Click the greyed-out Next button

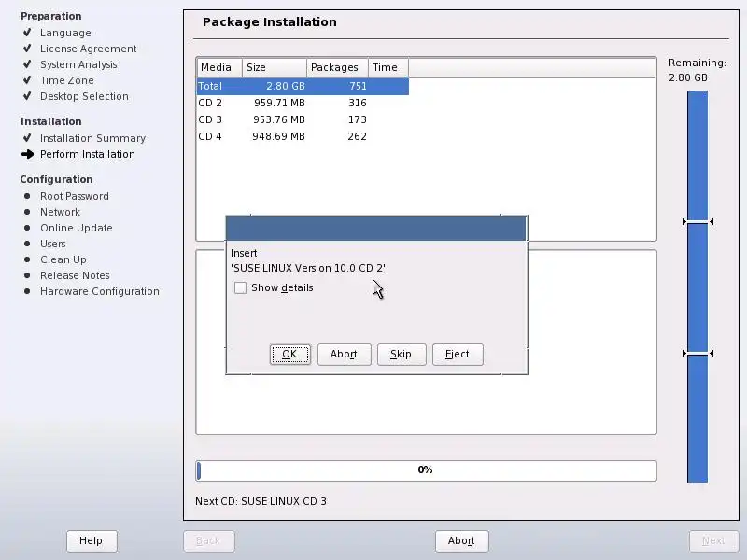pos(713,541)
